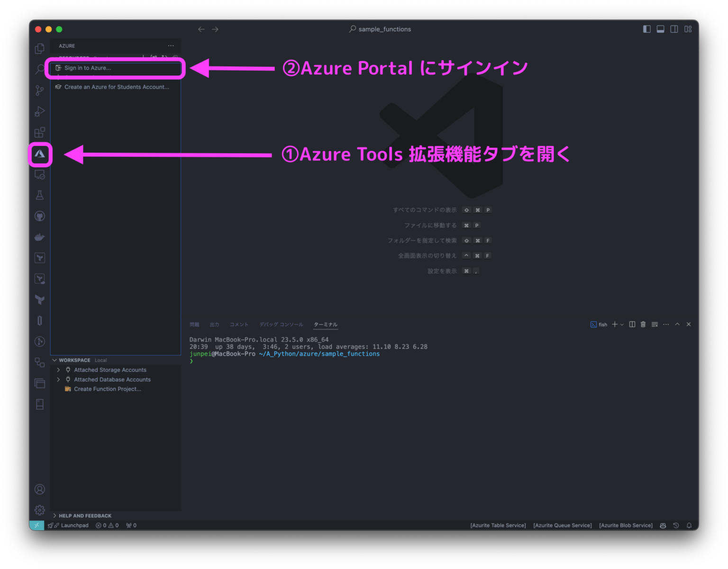This screenshot has width=728, height=569.
Task: Click the Azurite Table Service status item
Action: (498, 525)
